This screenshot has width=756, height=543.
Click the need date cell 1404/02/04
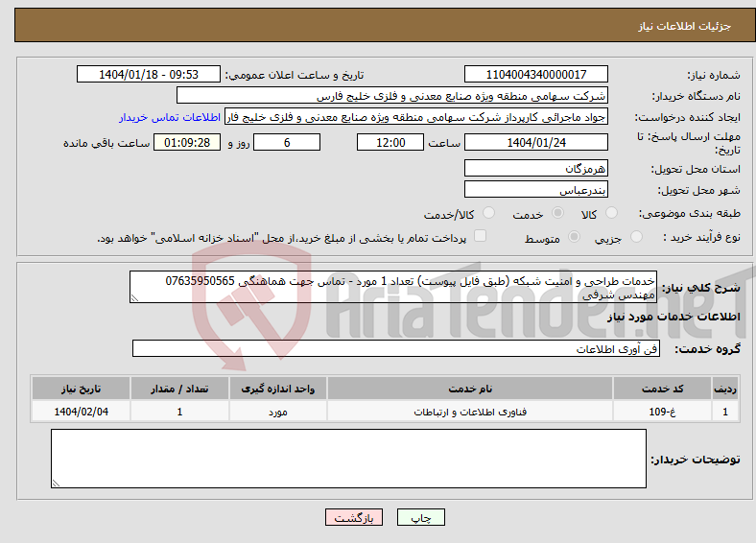[x=81, y=412]
